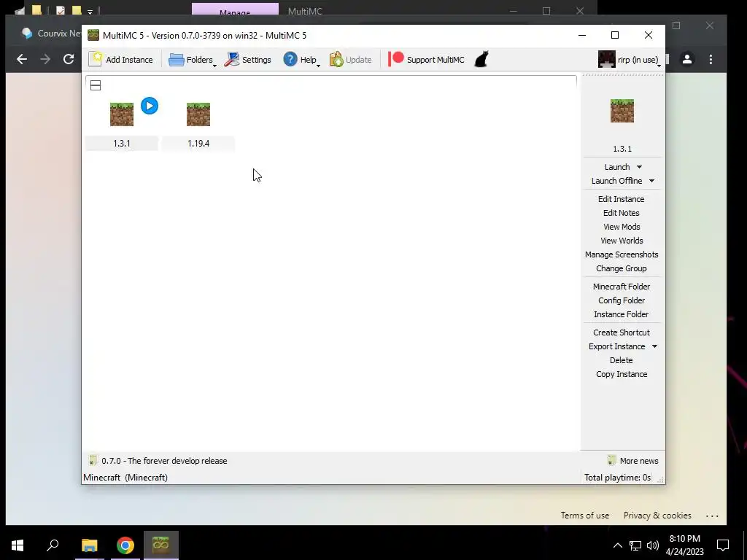Open View Worlds

(x=622, y=241)
